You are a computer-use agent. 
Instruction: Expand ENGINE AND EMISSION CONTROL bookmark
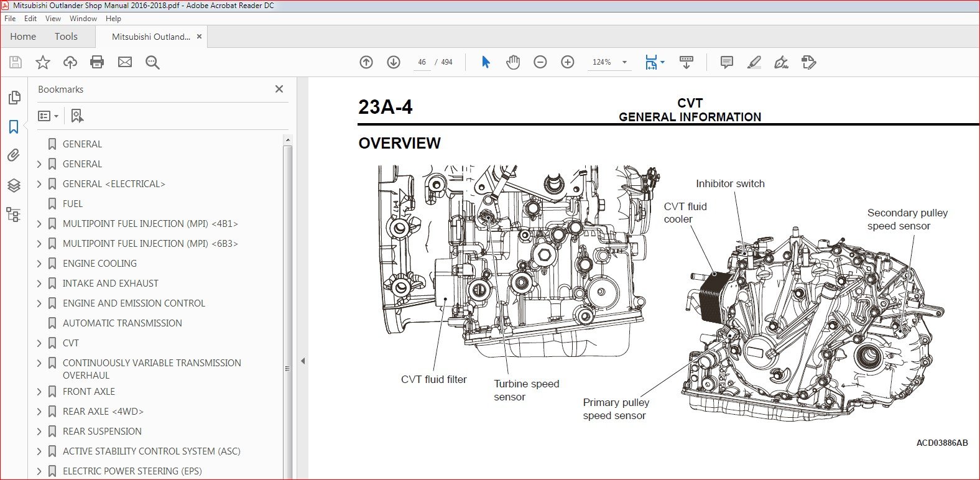coord(39,303)
